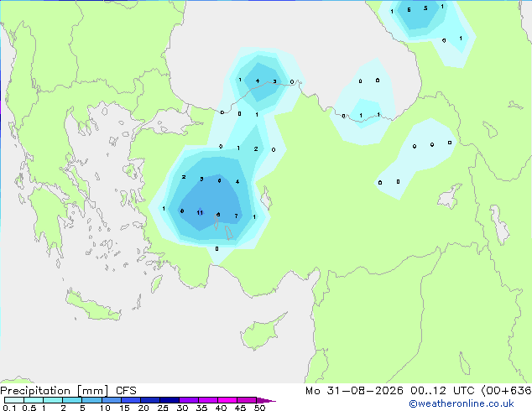Click the '11' precipitation value on the map
The width and height of the screenshot is (532, 411).
[200, 212]
